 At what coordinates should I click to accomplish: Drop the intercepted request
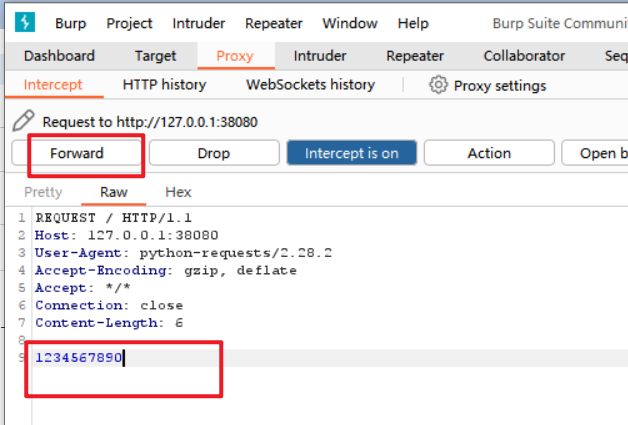(x=213, y=153)
